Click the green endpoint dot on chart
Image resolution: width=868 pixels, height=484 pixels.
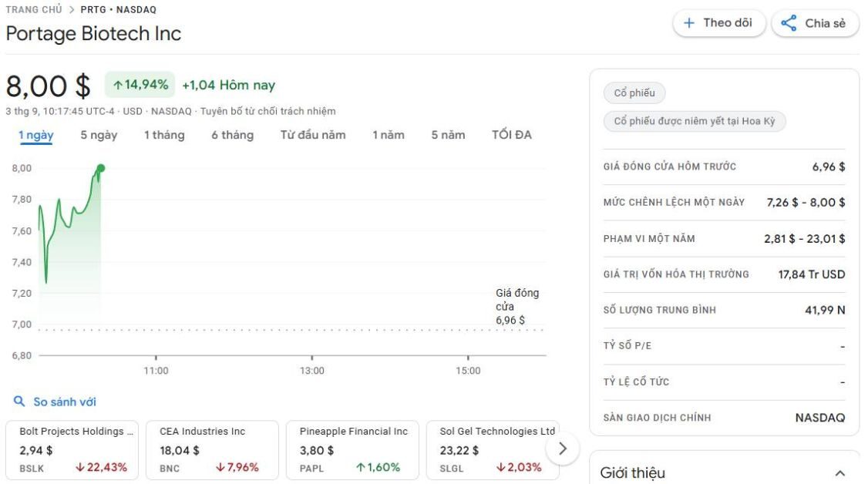101,168
